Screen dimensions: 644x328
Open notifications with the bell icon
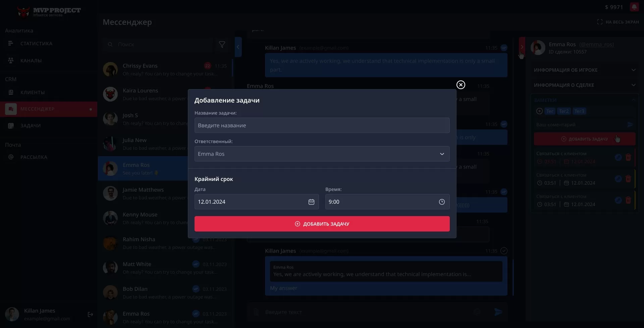pos(635,7)
